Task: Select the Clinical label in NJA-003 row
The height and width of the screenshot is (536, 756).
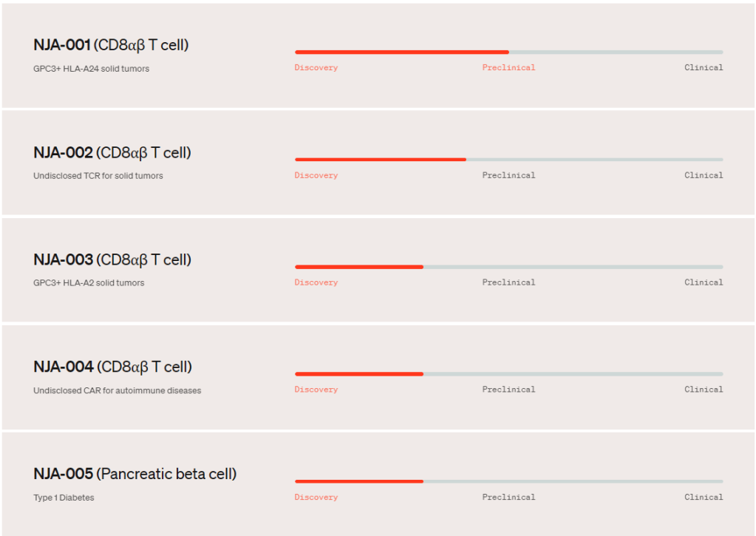Action: (704, 282)
